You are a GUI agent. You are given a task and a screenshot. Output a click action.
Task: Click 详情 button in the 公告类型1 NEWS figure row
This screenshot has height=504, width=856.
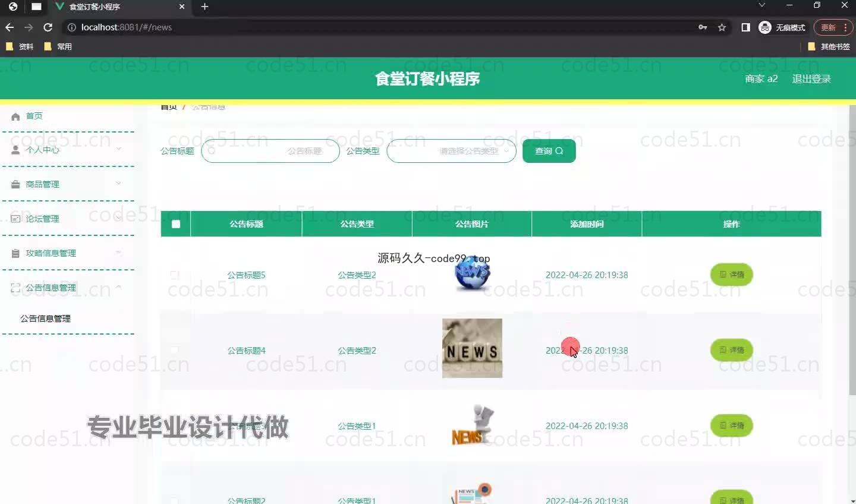tap(732, 426)
